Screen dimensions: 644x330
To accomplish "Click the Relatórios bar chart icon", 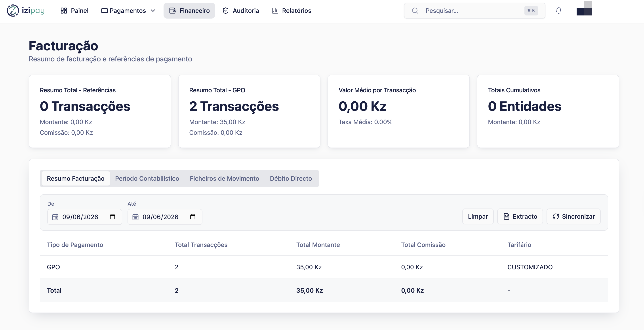I will (275, 11).
